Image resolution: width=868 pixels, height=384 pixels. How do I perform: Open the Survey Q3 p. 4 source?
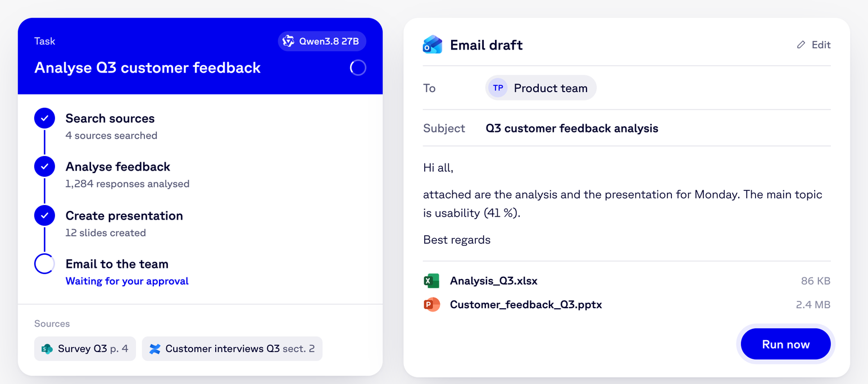[x=85, y=349]
